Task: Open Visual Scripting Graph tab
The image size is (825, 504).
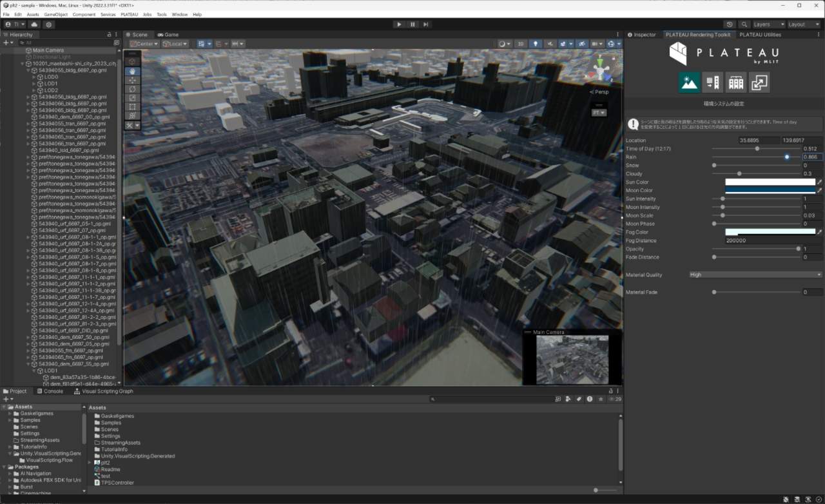Action: pos(104,391)
